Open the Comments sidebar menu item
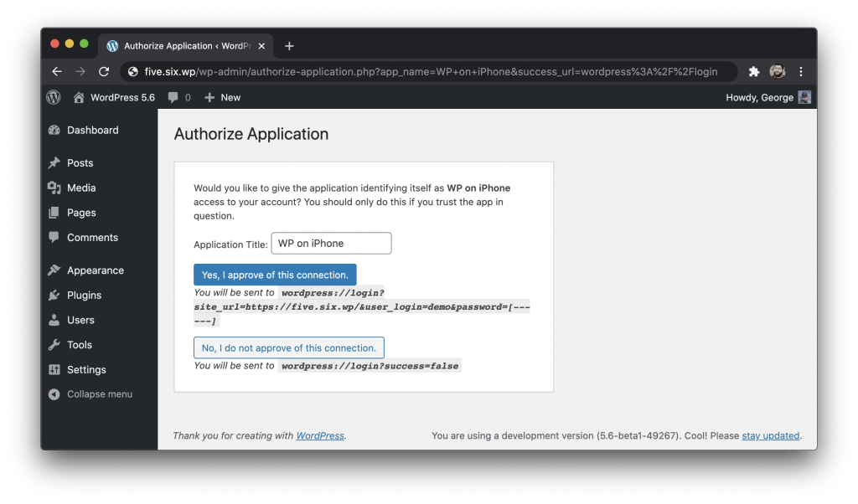The height and width of the screenshot is (504, 858). (92, 237)
